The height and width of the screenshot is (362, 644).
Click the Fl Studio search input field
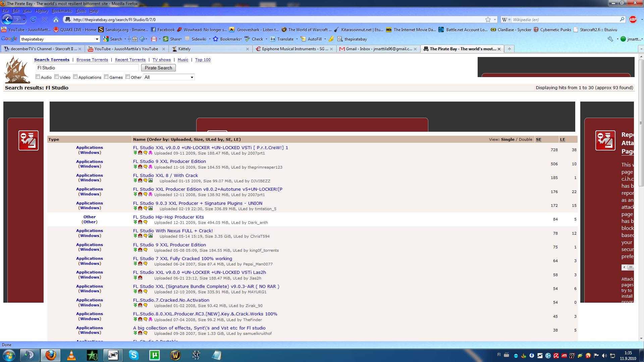[87, 68]
